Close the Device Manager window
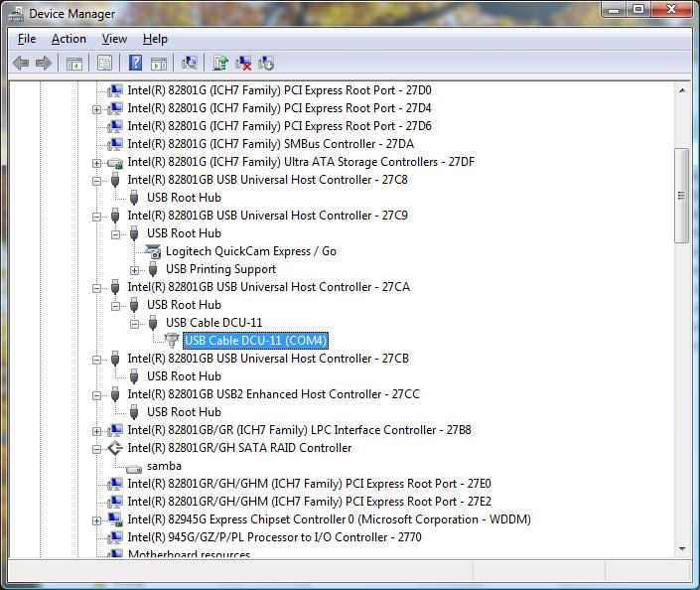Viewport: 700px width, 590px height. click(x=671, y=9)
